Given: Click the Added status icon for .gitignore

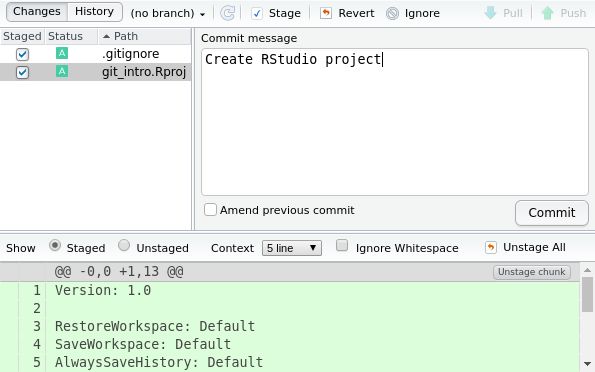Looking at the screenshot, I should coord(62,53).
